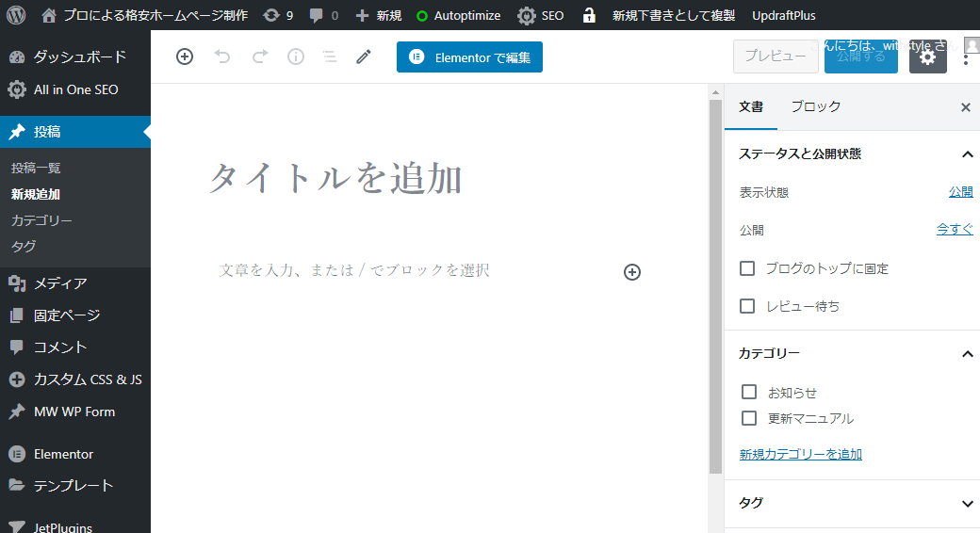Open Elementor in the sidebar
Viewport: 980px width, 533px height.
click(75, 454)
